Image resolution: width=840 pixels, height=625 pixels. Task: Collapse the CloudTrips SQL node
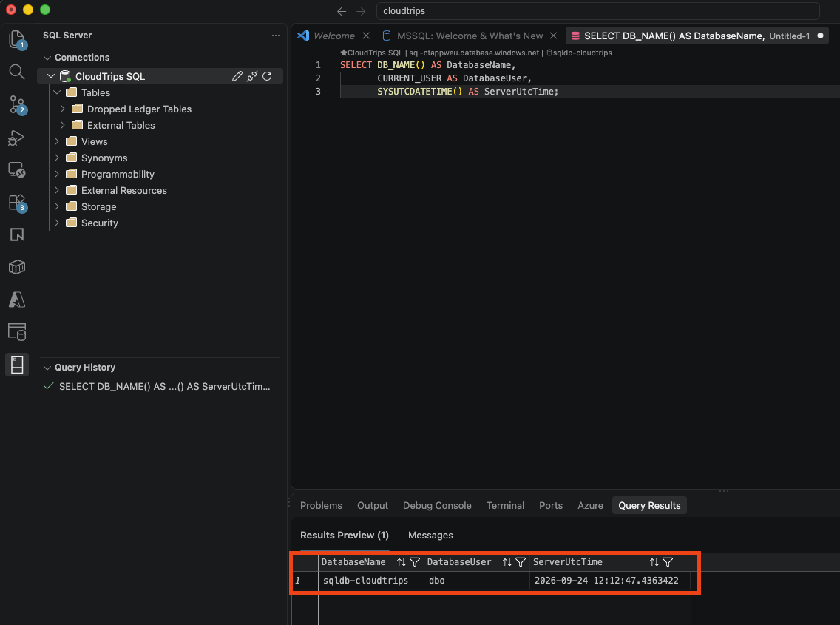pyautogui.click(x=52, y=76)
